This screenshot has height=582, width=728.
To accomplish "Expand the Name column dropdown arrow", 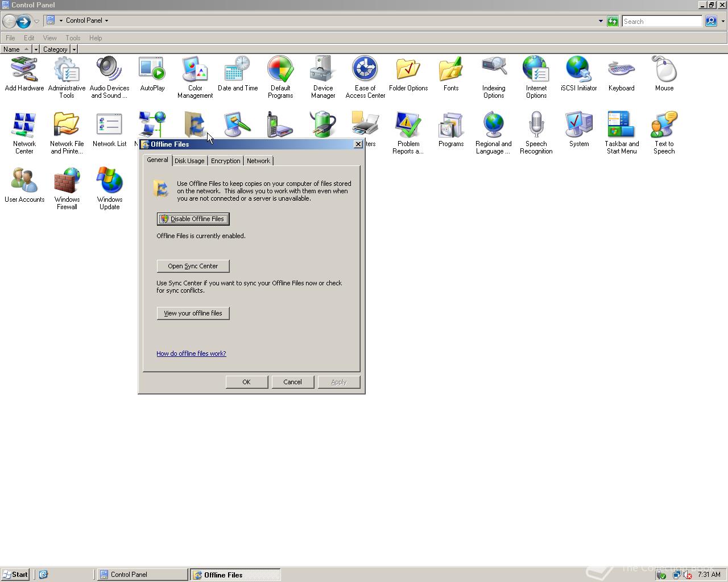I will (x=36, y=49).
